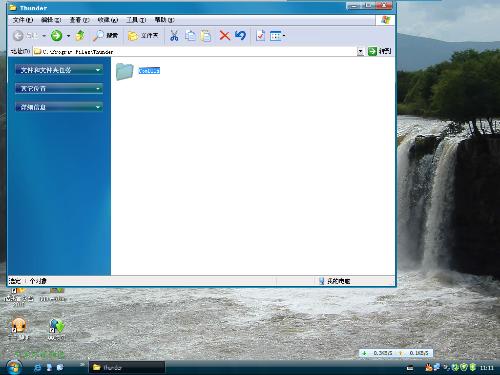
Task: Toggle the Folders pane button
Action: point(143,35)
